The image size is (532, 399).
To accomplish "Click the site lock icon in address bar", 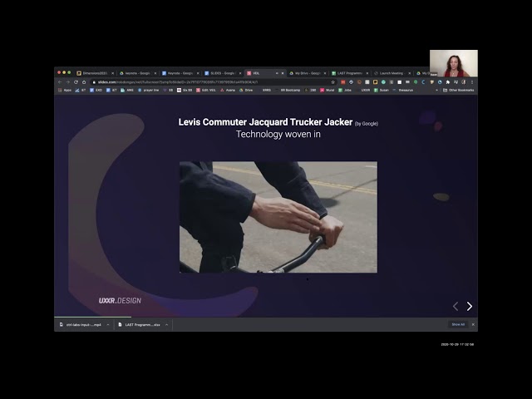I will (x=94, y=82).
